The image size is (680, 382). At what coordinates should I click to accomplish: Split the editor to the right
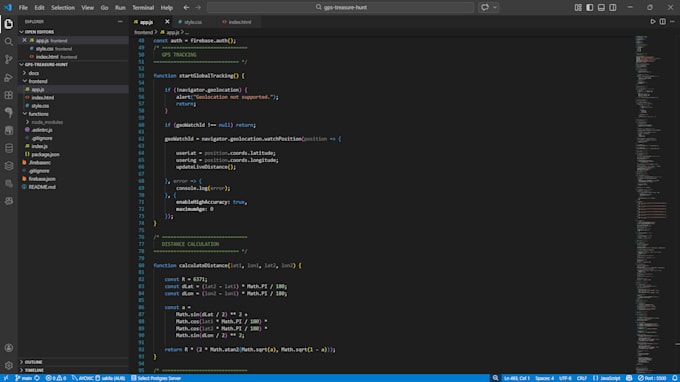pyautogui.click(x=663, y=22)
